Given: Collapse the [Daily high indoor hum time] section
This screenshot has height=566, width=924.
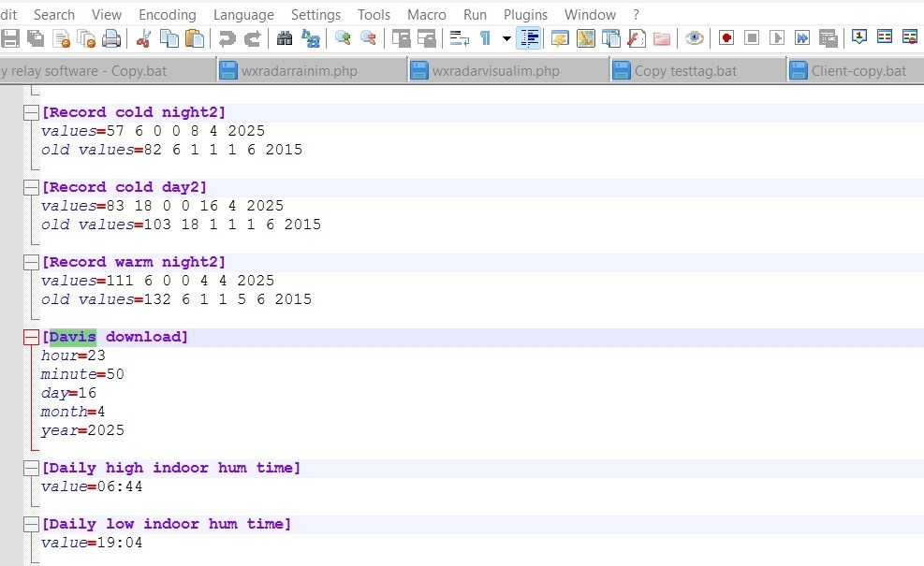Looking at the screenshot, I should click(x=31, y=468).
